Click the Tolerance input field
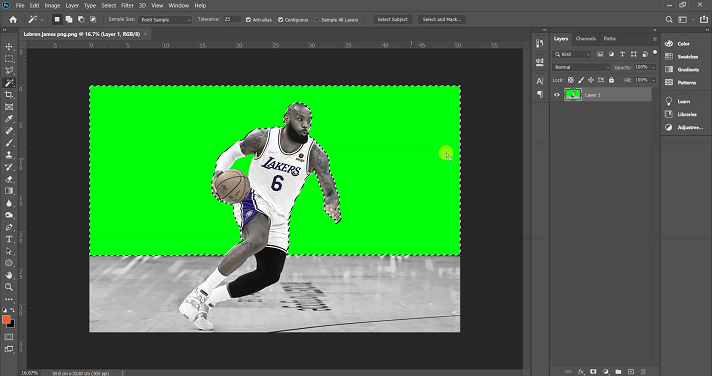Screen dimensions: 712x376 (232, 20)
